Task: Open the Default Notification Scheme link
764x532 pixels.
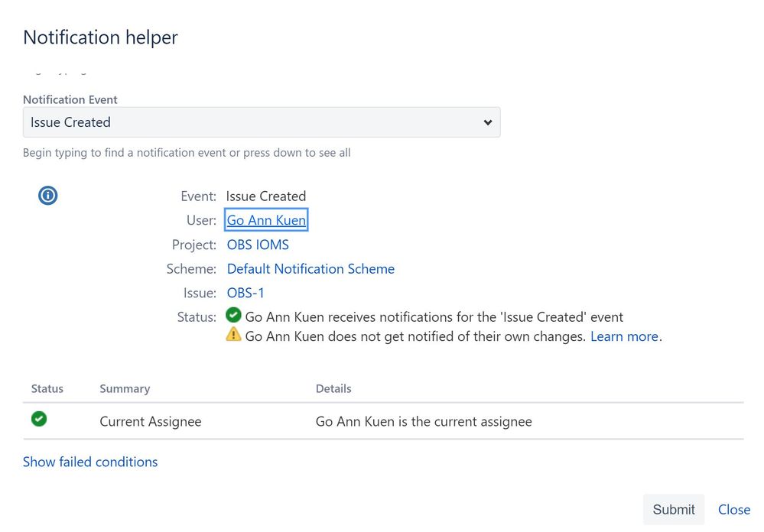Action: pos(310,269)
